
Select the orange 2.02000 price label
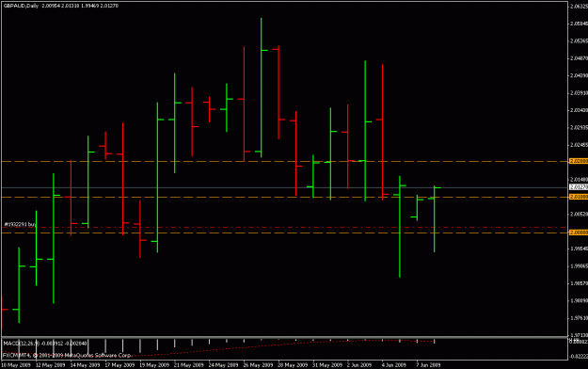pyautogui.click(x=579, y=161)
